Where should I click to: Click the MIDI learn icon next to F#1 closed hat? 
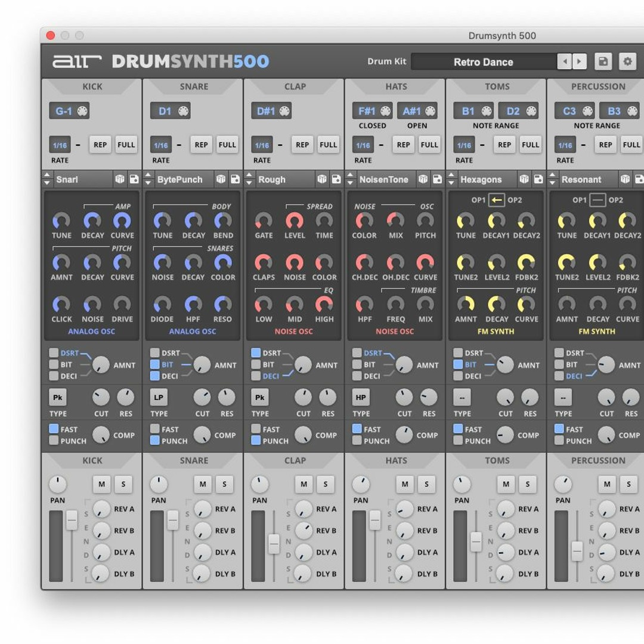click(385, 111)
